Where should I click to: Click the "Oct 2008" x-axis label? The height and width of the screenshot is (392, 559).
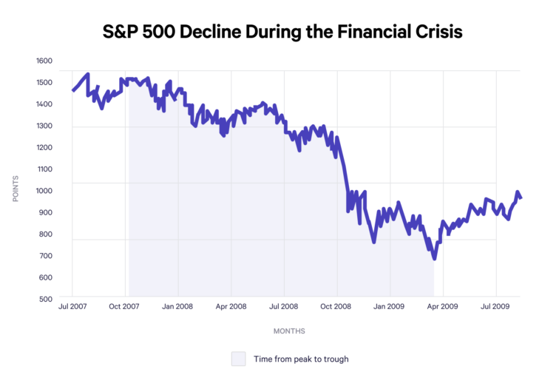click(x=337, y=305)
